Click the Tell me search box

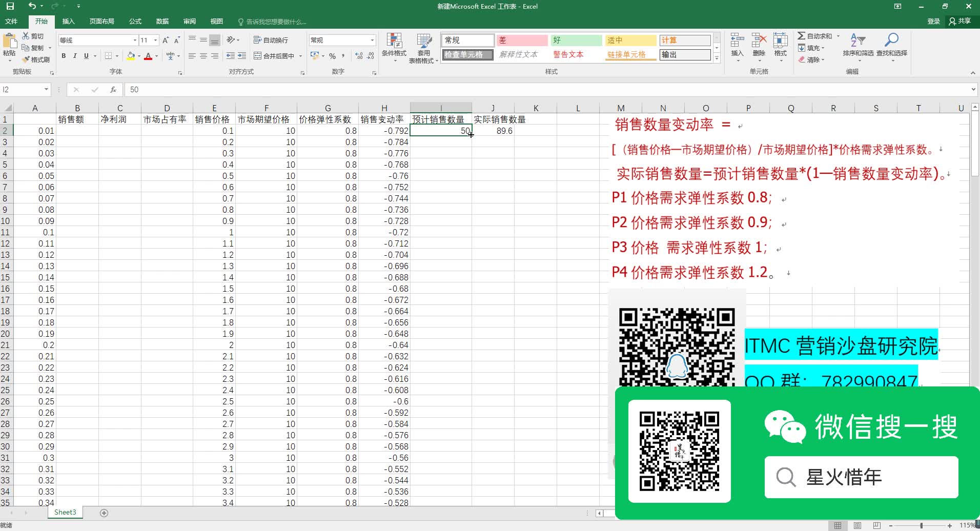[x=273, y=22]
